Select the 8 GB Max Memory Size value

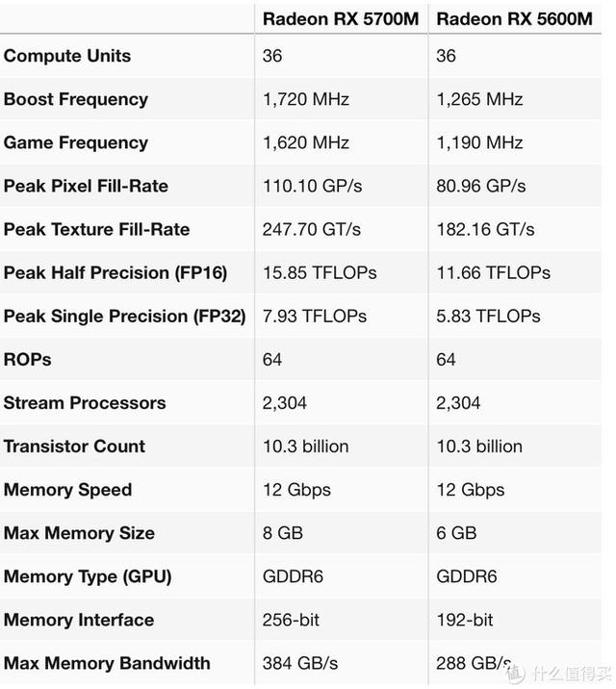coord(282,532)
